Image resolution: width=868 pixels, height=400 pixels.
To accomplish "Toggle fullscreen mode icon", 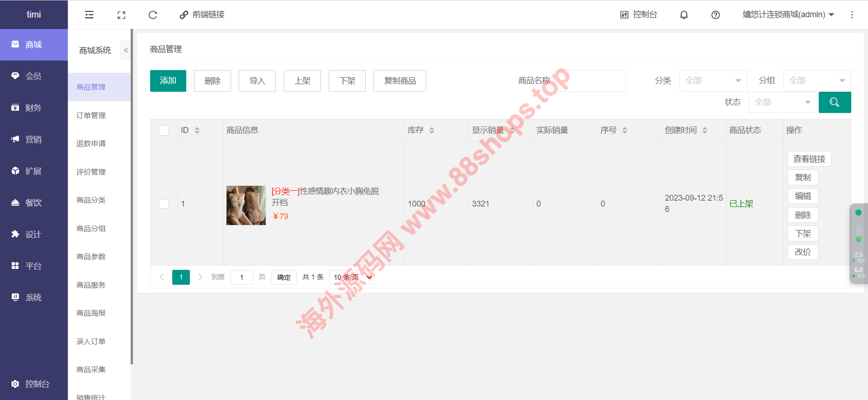I will click(x=121, y=15).
